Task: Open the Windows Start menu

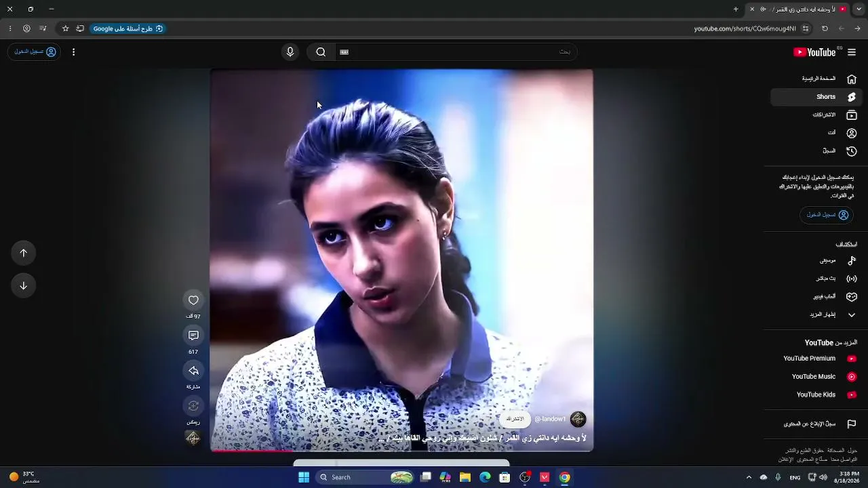Action: coord(304,477)
